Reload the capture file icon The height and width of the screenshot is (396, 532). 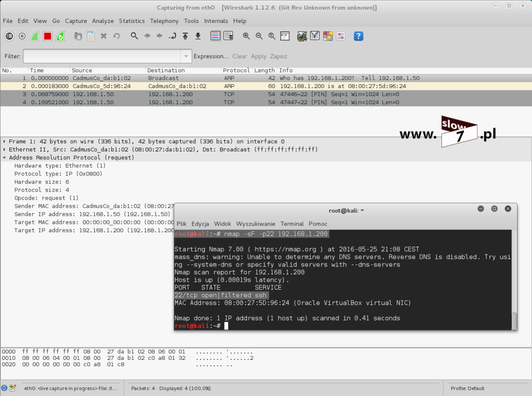pos(116,36)
